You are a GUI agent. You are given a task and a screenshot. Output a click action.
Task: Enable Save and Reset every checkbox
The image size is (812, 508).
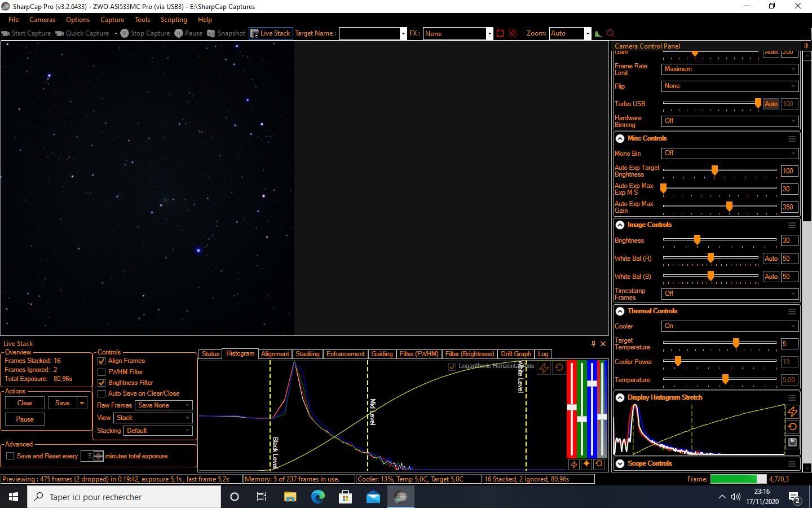click(x=10, y=456)
